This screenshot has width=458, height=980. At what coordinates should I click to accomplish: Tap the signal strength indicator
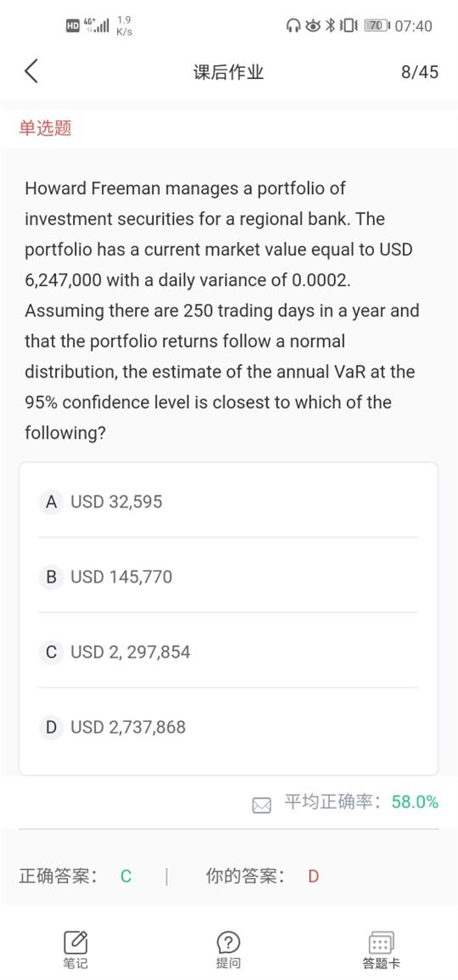[x=100, y=25]
